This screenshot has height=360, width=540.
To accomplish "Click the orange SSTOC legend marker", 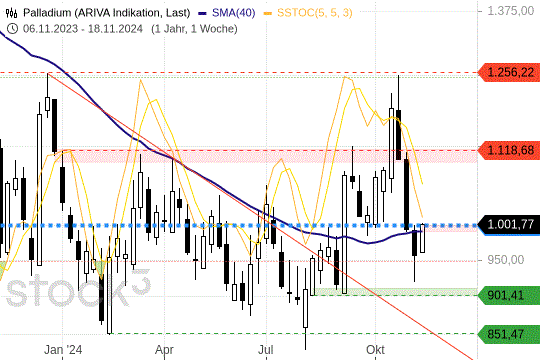I will click(267, 13).
